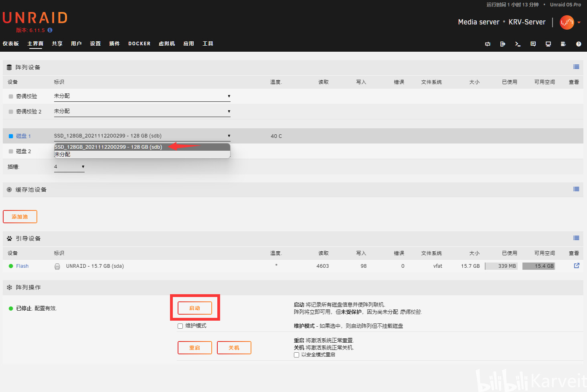Open the orange user avatar icon
The height and width of the screenshot is (392, 587).
(567, 22)
